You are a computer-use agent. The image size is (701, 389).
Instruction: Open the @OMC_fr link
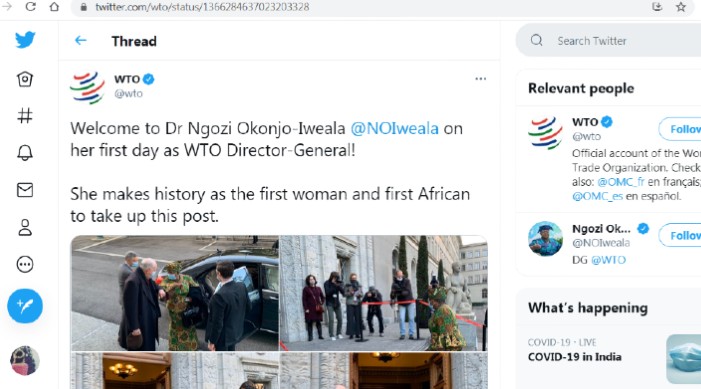pyautogui.click(x=621, y=182)
